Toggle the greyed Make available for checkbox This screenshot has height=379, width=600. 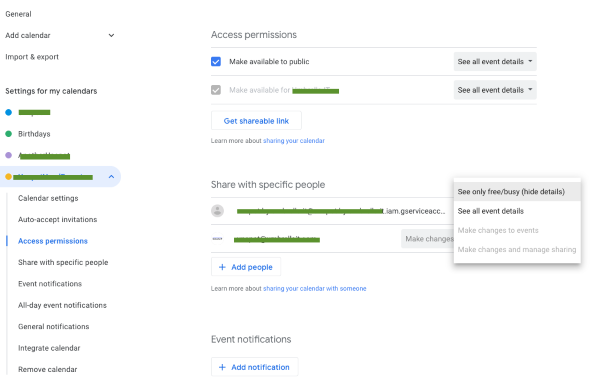pos(216,90)
